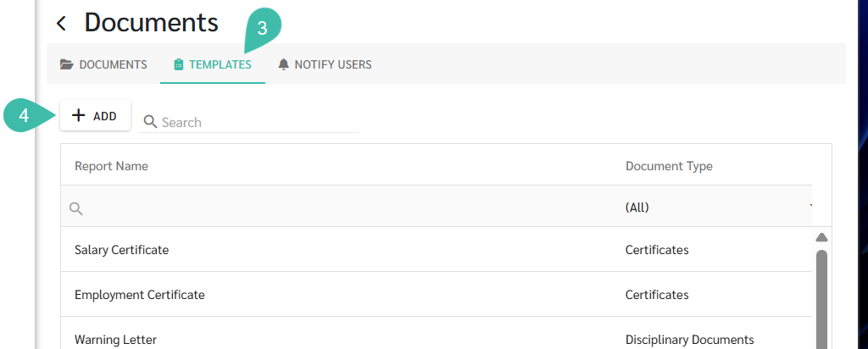The height and width of the screenshot is (349, 868).
Task: Expand the dropdown arrow next to (All)
Action: pos(811,206)
